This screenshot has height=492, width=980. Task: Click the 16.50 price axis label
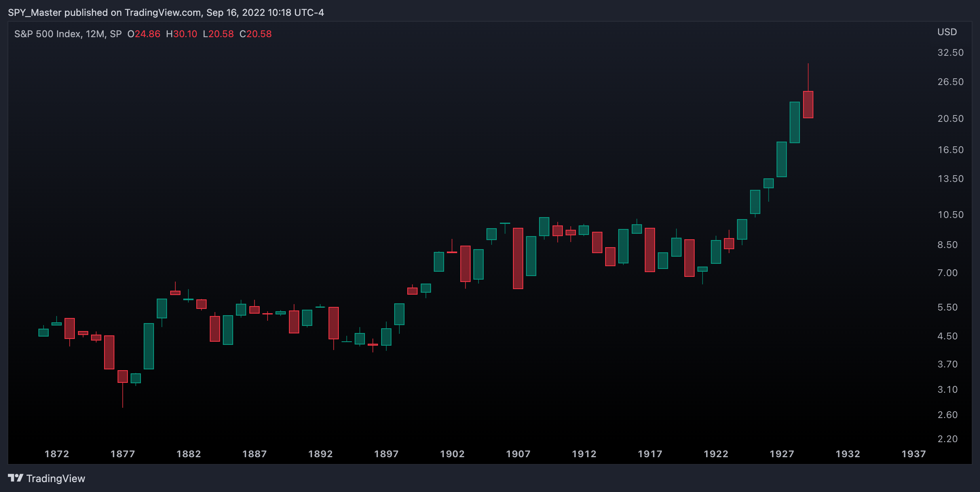(951, 150)
